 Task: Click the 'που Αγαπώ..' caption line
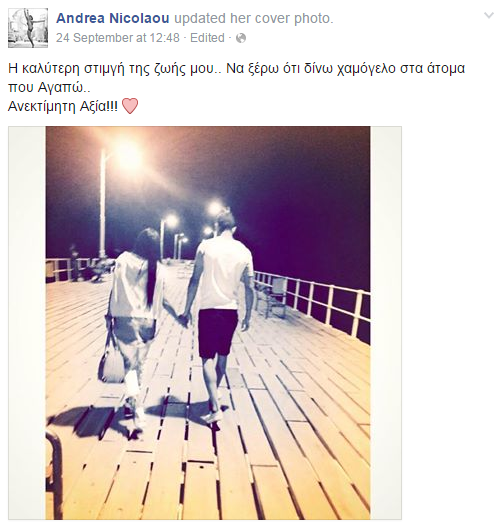(x=49, y=88)
